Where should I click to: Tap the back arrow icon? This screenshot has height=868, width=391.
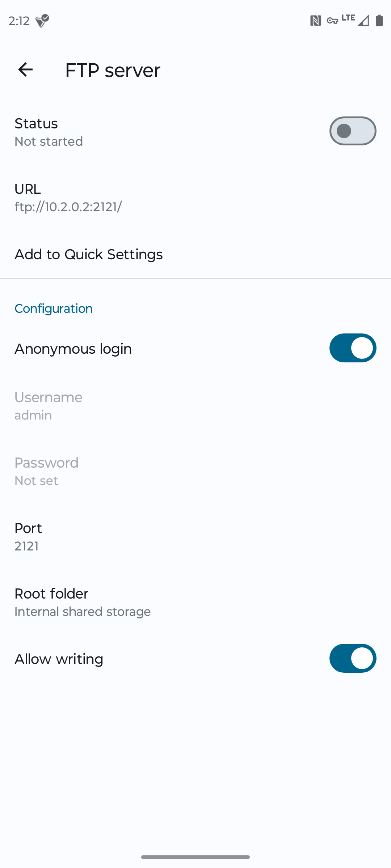click(25, 69)
